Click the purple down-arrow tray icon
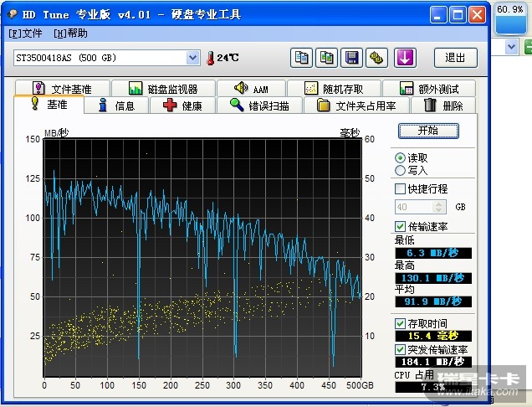This screenshot has width=532, height=407. click(x=405, y=58)
